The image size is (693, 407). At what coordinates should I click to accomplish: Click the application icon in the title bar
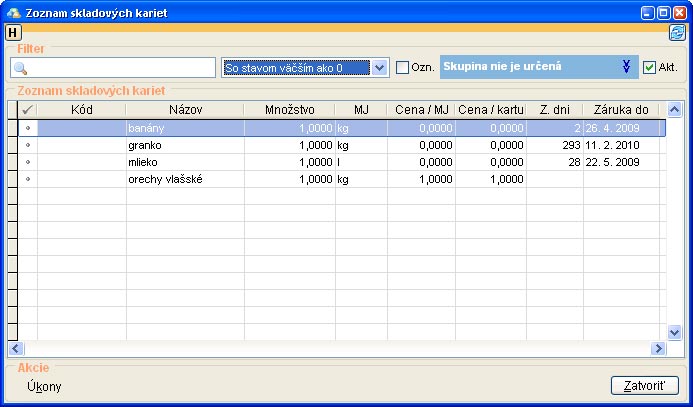13,13
